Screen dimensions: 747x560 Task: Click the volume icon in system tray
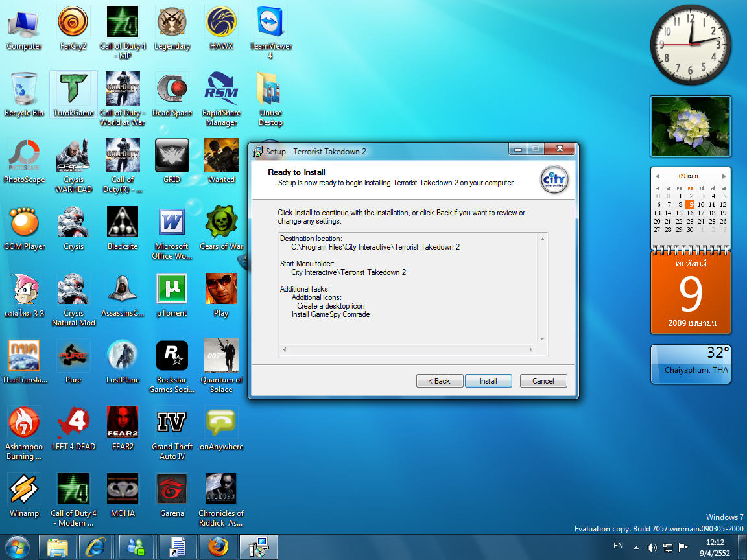(x=652, y=548)
